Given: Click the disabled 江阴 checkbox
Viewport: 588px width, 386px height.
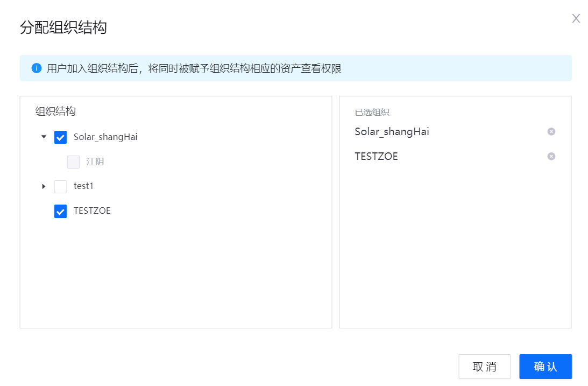Looking at the screenshot, I should tap(73, 162).
